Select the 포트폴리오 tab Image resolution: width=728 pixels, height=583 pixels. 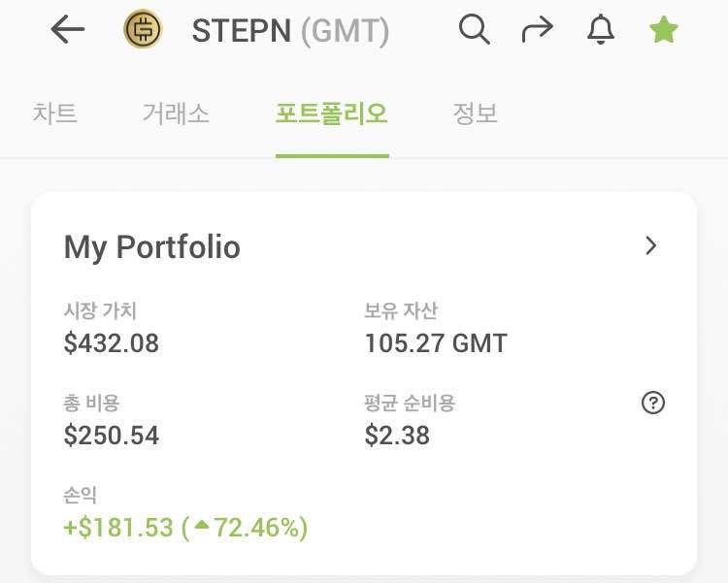(x=332, y=113)
